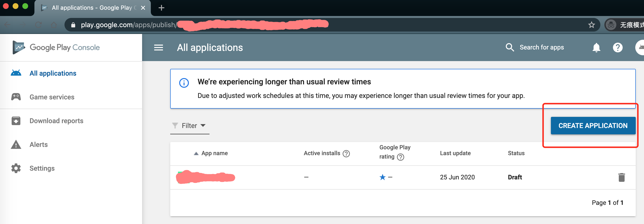
Task: Bookmark this page with star icon
Action: [x=591, y=25]
